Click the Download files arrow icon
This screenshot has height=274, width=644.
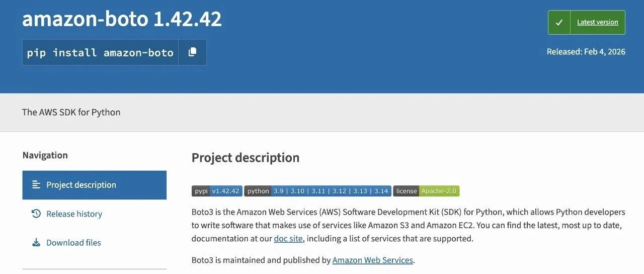tap(36, 243)
